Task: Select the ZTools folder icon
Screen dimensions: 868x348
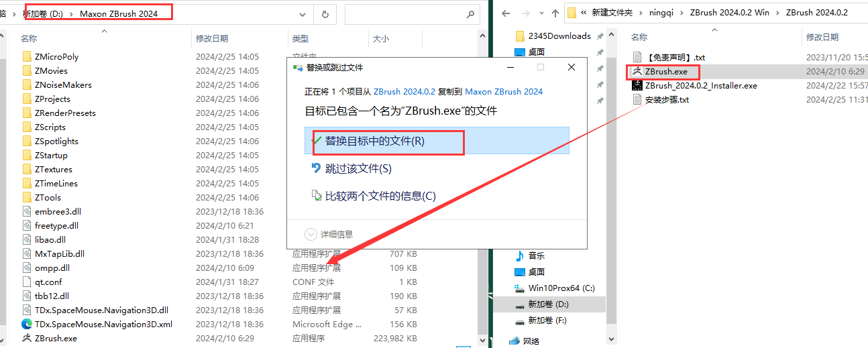Action: [27, 197]
